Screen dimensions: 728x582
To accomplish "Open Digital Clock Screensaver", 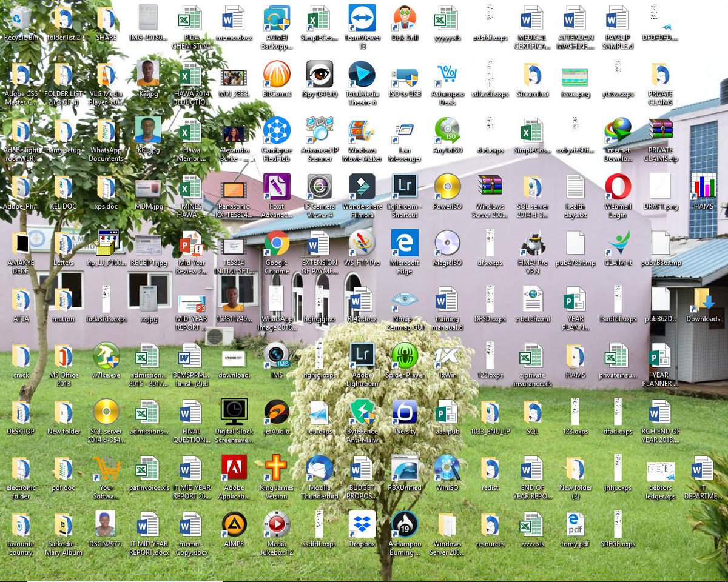I will click(234, 412).
